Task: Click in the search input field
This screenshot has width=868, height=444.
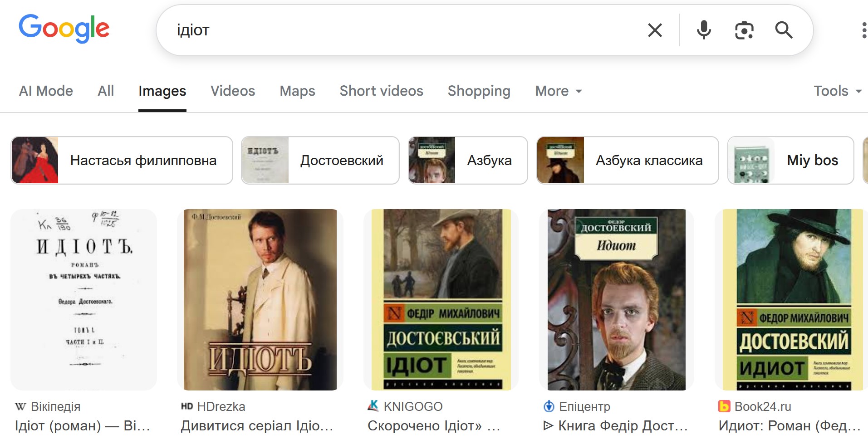Action: tap(399, 30)
